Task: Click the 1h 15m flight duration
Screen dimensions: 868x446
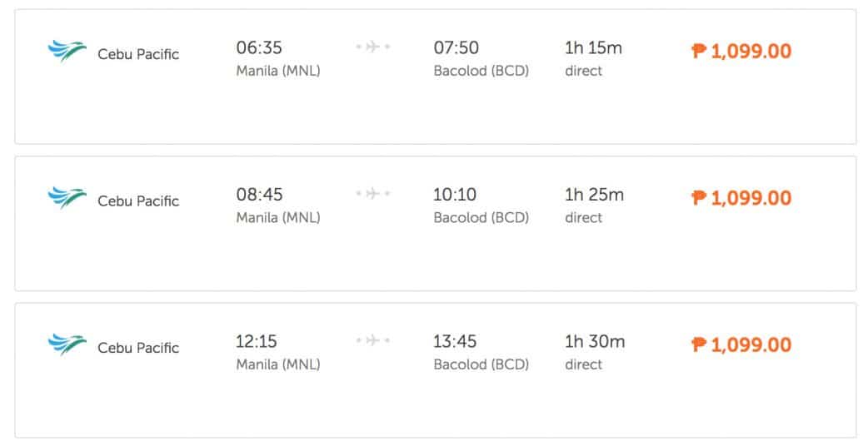Action: 593,48
